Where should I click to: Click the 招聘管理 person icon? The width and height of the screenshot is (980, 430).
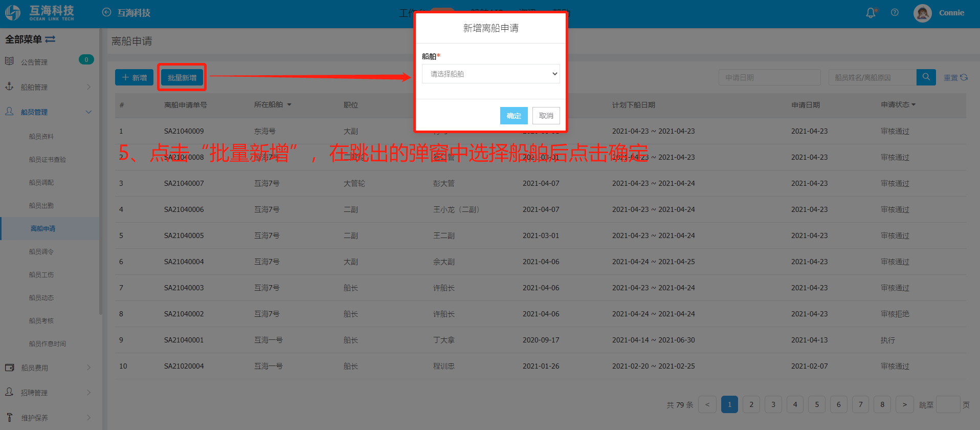click(9, 392)
